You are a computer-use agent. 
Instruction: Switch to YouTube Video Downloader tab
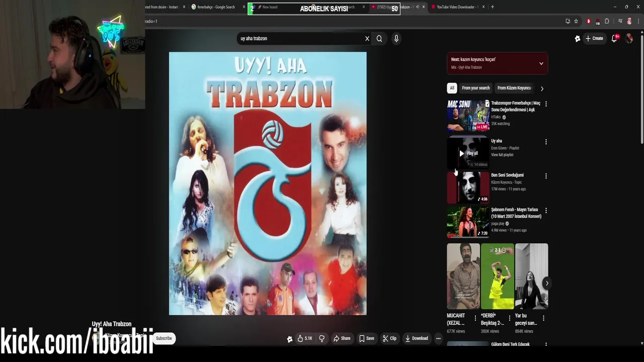tap(457, 7)
